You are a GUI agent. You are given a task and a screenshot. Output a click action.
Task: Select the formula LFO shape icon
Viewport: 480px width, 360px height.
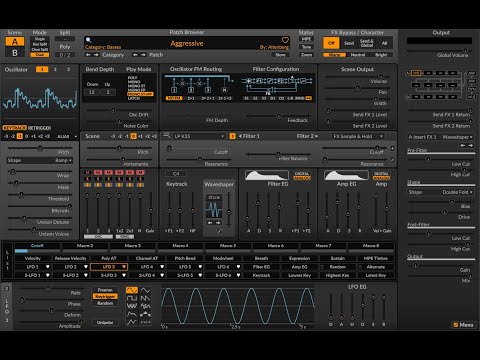[145, 322]
